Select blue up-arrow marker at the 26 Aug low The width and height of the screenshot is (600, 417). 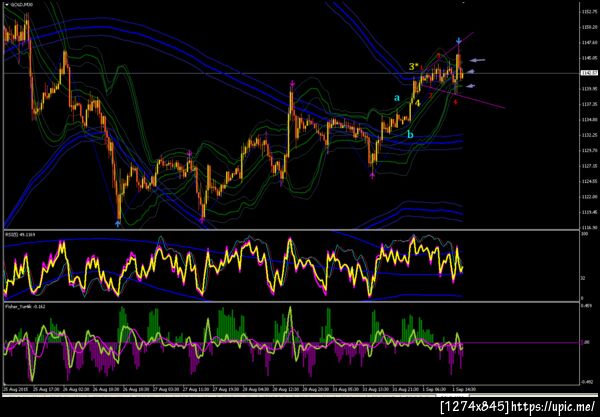(x=118, y=223)
